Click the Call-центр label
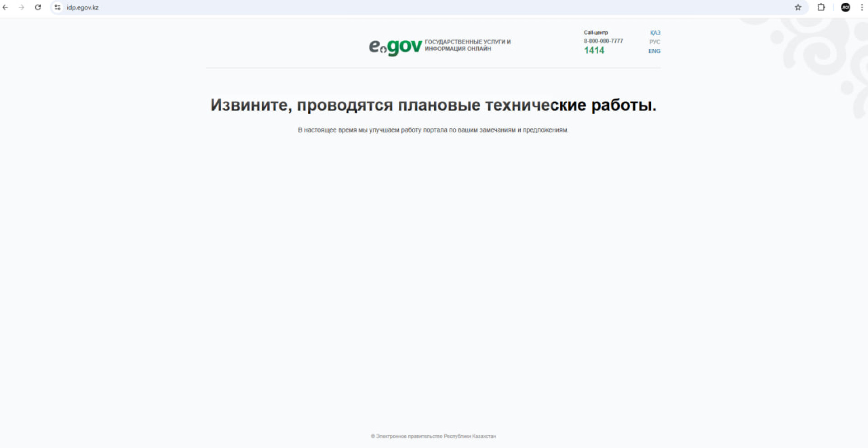This screenshot has width=868, height=448. point(595,32)
